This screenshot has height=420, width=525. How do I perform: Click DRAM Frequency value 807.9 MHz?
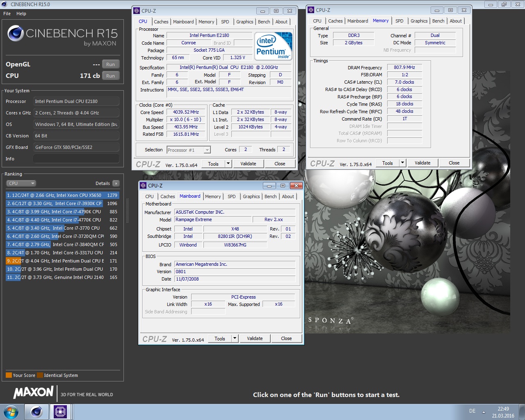coord(404,68)
